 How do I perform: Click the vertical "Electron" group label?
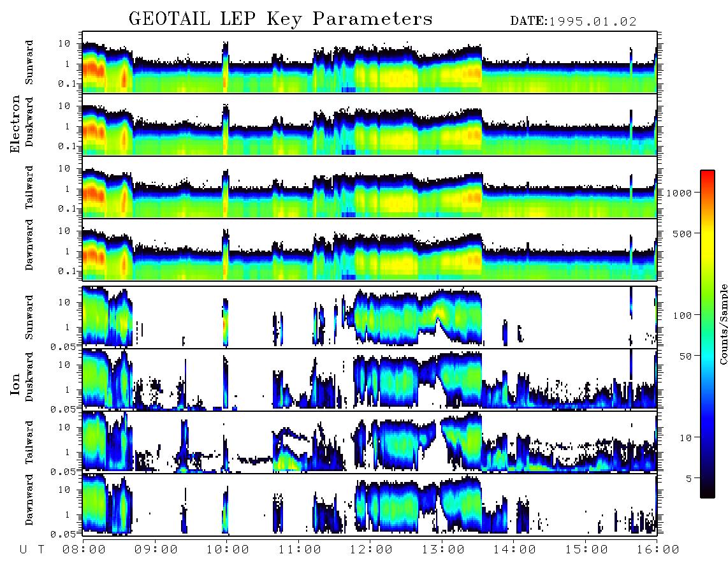(15, 124)
